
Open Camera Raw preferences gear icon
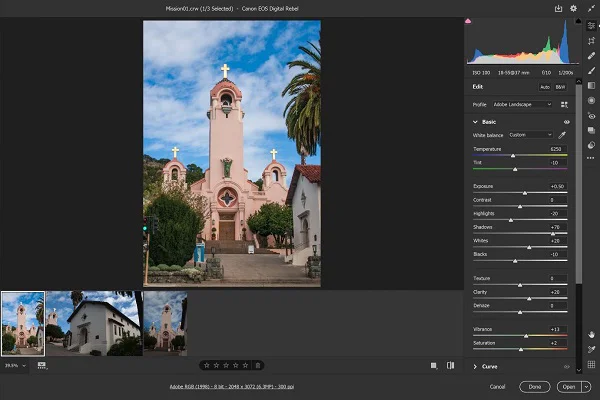(x=573, y=8)
